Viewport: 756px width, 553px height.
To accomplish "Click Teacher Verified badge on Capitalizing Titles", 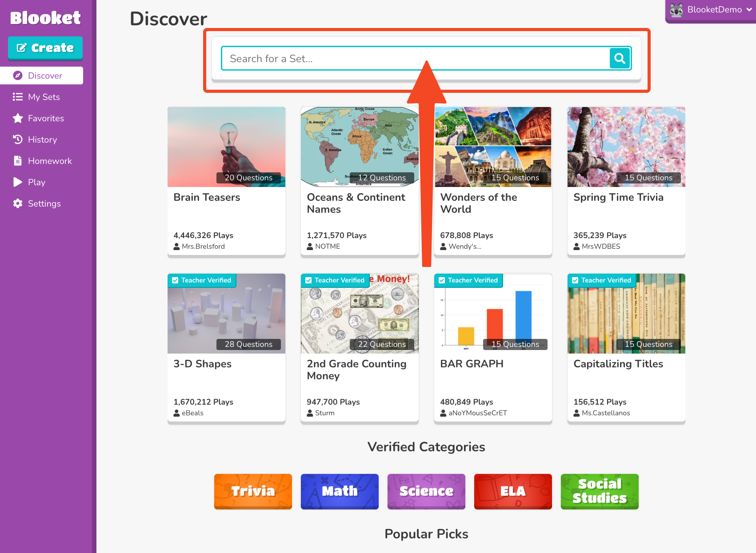I will coord(602,280).
